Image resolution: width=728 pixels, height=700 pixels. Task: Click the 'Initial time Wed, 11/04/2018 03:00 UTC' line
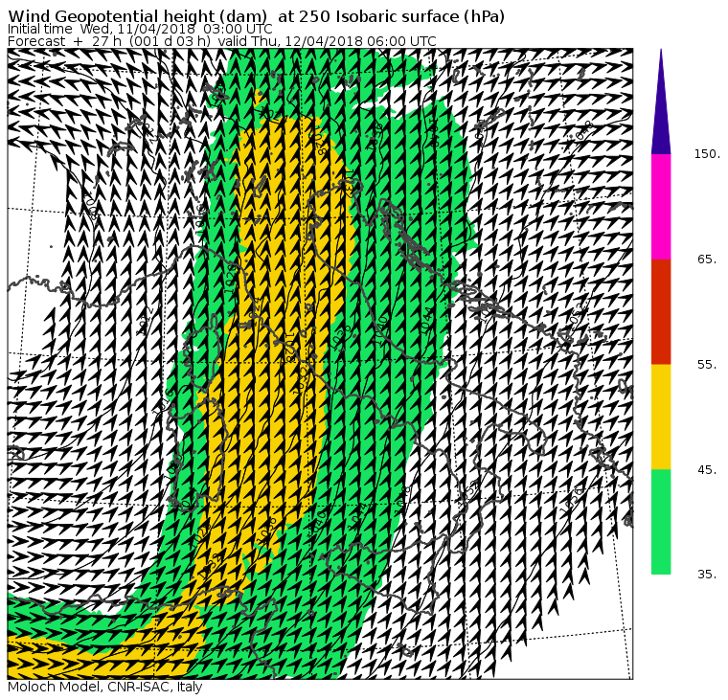pos(140,29)
